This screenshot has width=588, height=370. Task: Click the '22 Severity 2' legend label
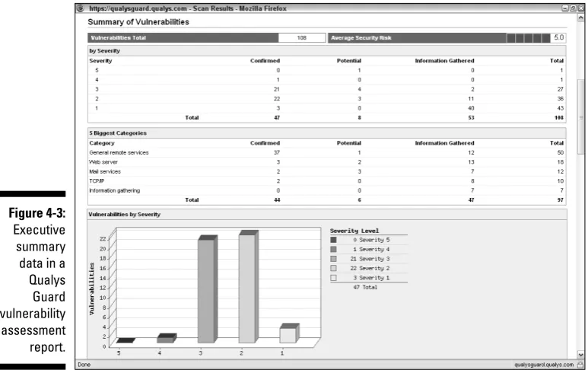pyautogui.click(x=370, y=268)
